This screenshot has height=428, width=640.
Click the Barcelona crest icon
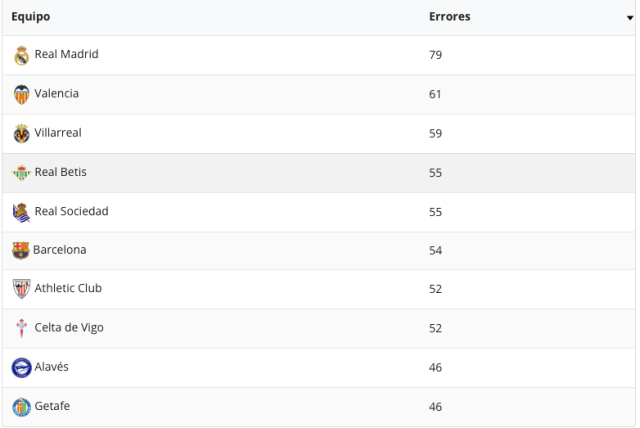21,250
